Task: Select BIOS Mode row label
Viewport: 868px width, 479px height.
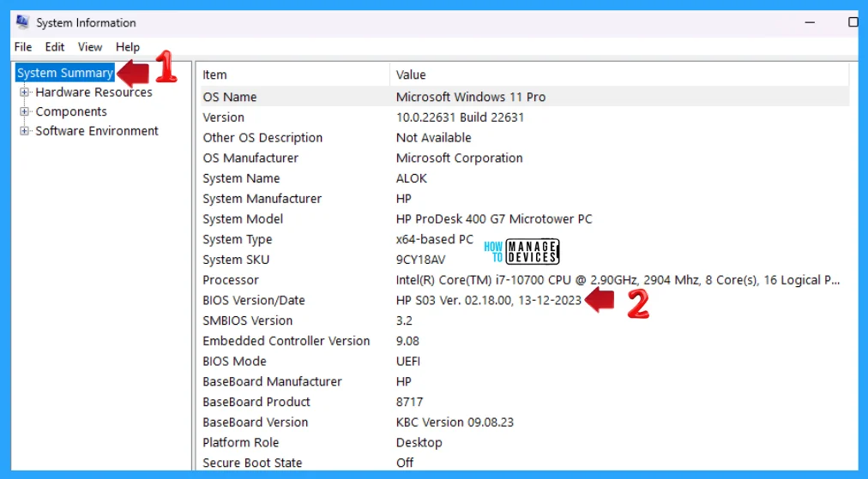Action: (x=234, y=362)
